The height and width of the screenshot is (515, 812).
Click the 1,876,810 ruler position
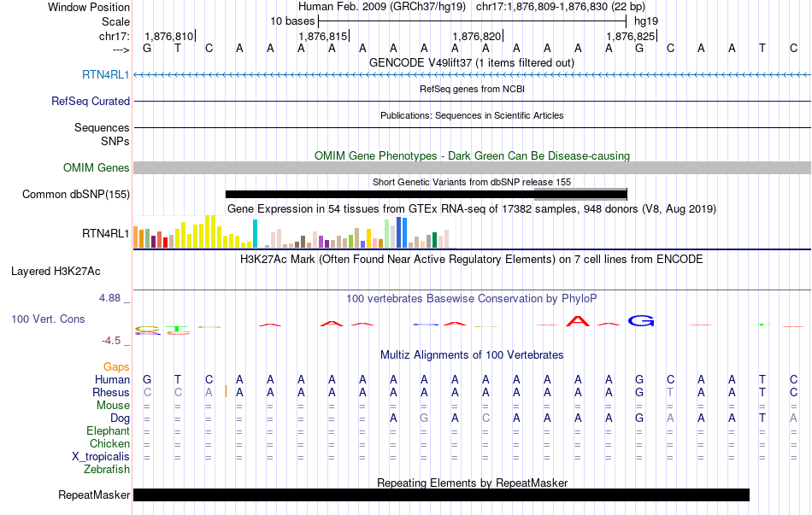point(169,36)
